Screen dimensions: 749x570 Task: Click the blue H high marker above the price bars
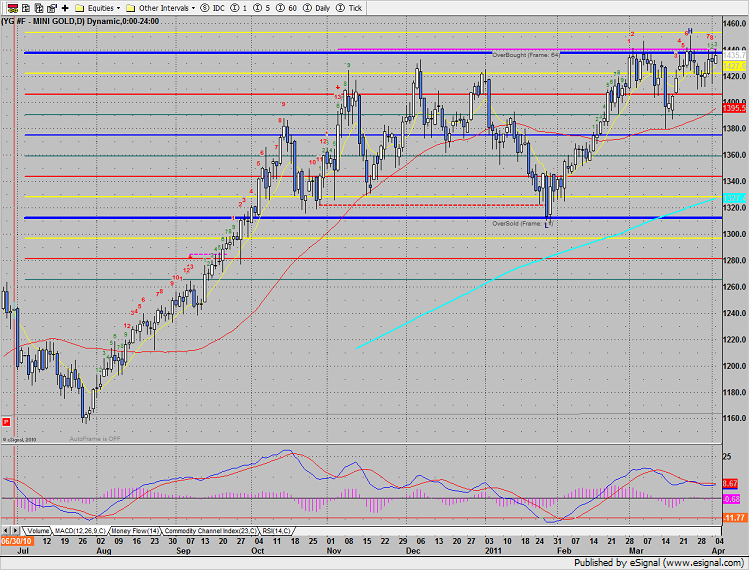coord(690,31)
